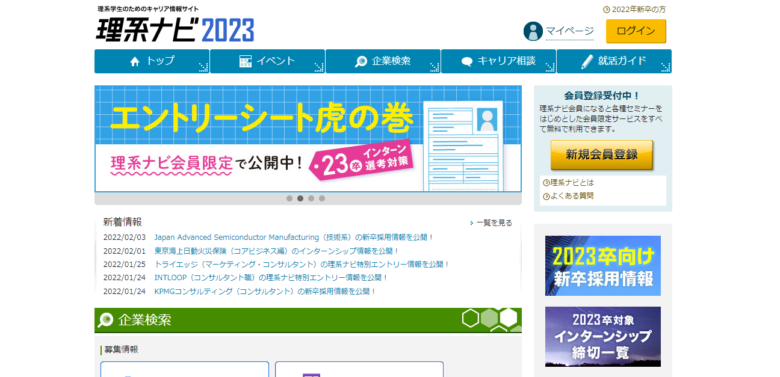Screen dimensions: 780x377
Task: Select the third carousel dot
Action: [311, 198]
